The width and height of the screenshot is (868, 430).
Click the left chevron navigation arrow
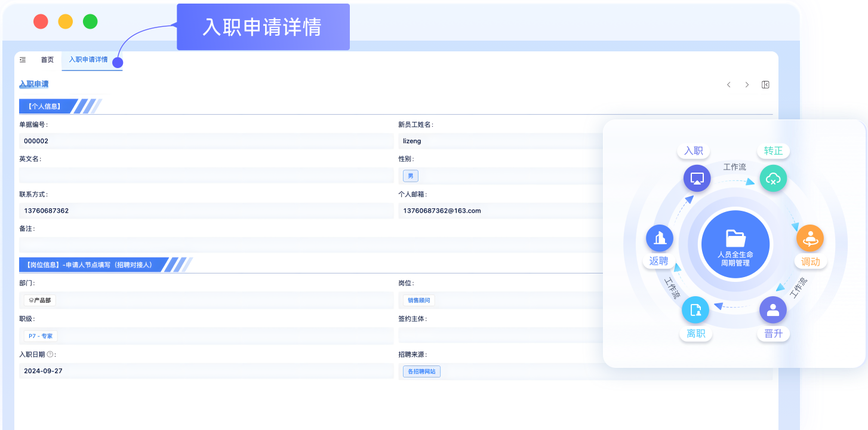pyautogui.click(x=728, y=84)
